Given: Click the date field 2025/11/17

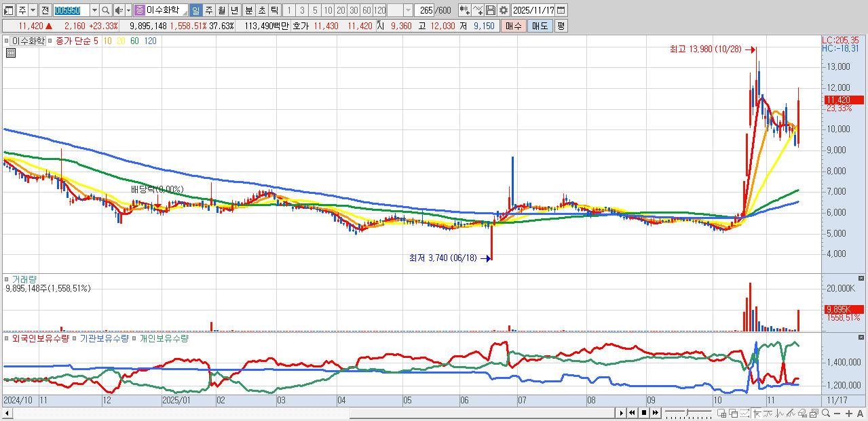Looking at the screenshot, I should click(533, 10).
